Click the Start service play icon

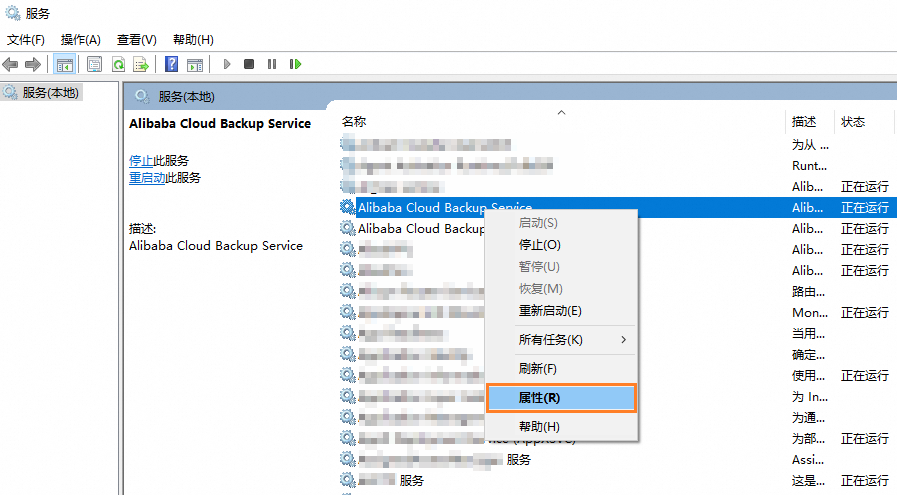tap(227, 64)
